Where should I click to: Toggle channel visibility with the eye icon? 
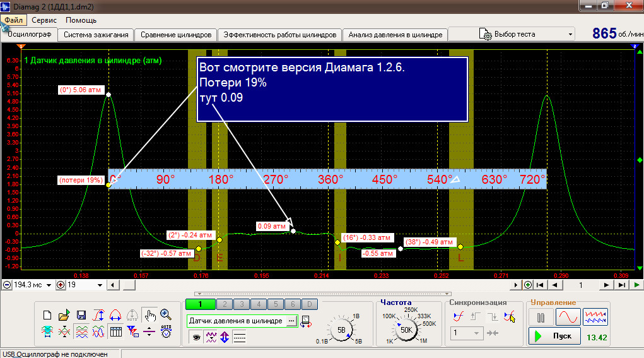click(197, 337)
